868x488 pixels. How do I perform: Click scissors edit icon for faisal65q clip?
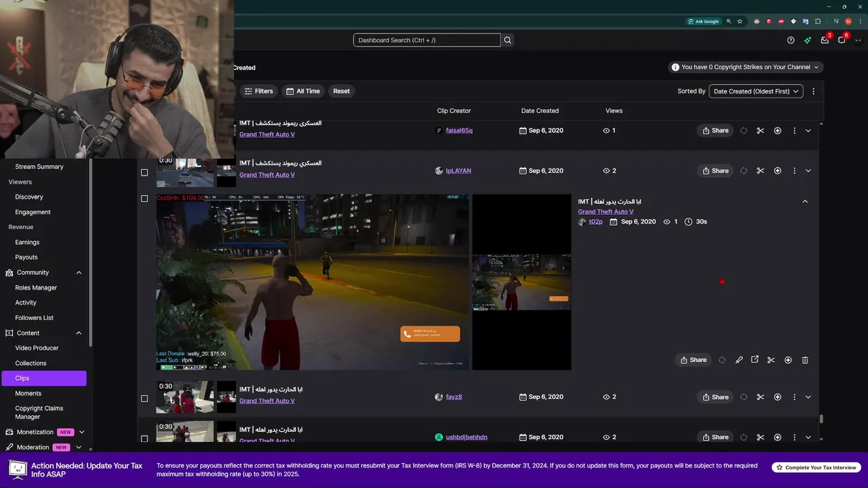click(x=760, y=130)
